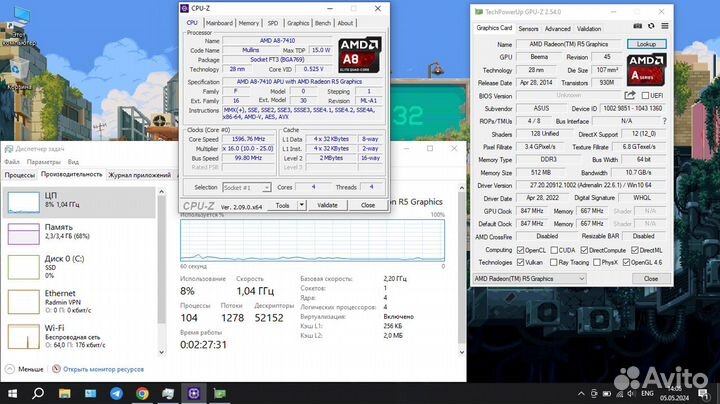This screenshot has height=404, width=720.
Task: Click the CPU-Z taskbar icon
Action: coord(194,393)
